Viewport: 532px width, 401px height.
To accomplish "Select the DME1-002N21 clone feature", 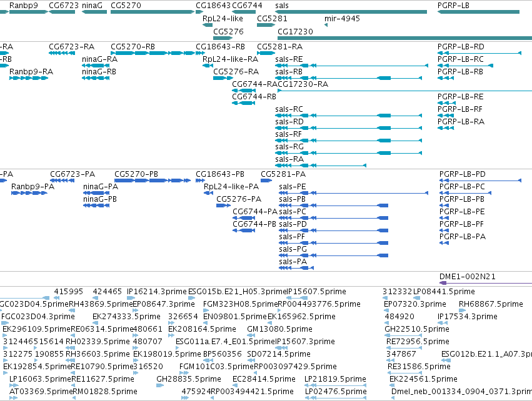I will coord(486,283).
